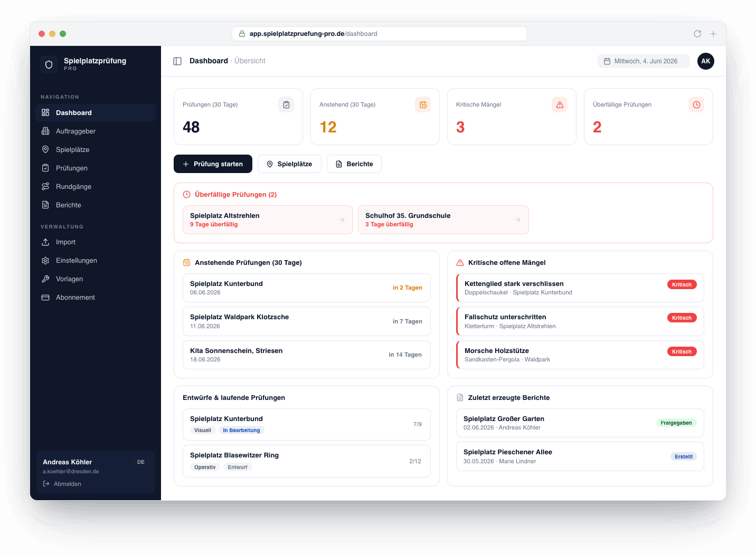756x554 pixels.
Task: Click the Operativ tag
Action: [x=205, y=467]
